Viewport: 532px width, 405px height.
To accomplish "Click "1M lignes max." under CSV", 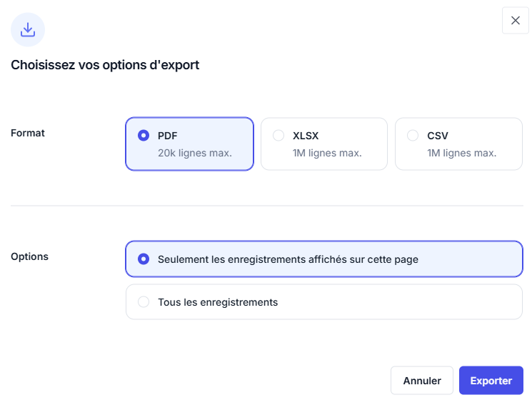I will coord(461,153).
